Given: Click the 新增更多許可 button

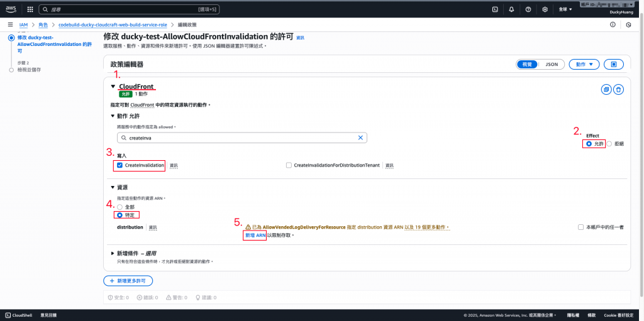Looking at the screenshot, I should tap(128, 281).
